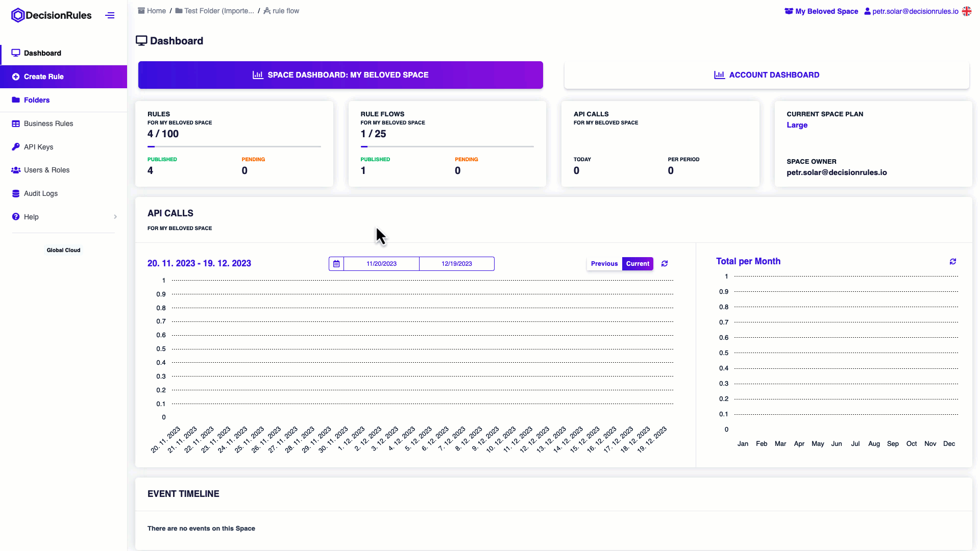Viewport: 980px width, 551px height.
Task: Click the Account Dashboard chart icon
Action: click(719, 75)
